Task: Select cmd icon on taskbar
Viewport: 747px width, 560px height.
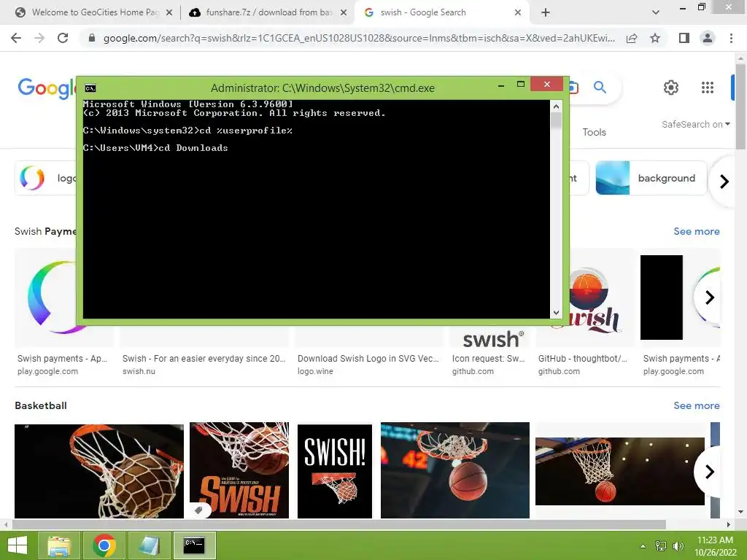Action: click(x=194, y=545)
